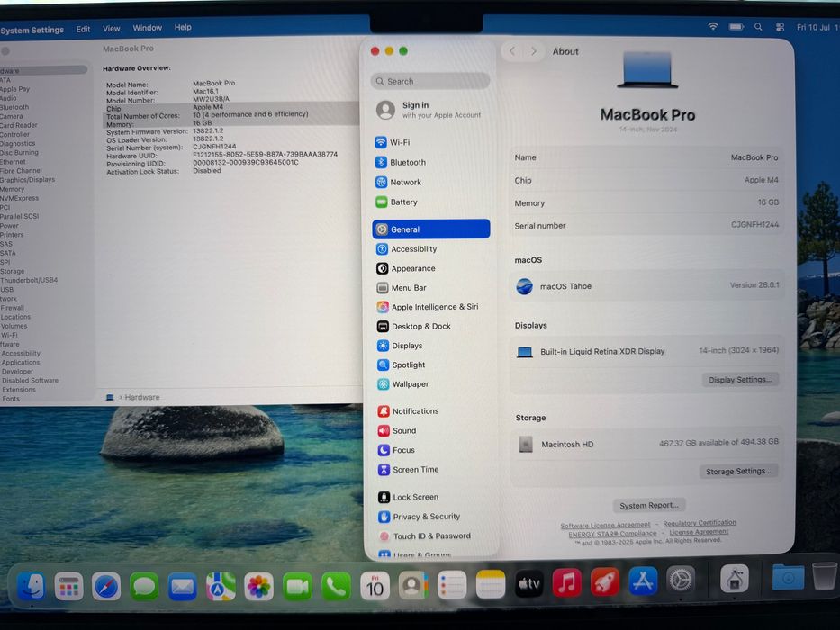Open App Store from the Dock

click(643, 580)
